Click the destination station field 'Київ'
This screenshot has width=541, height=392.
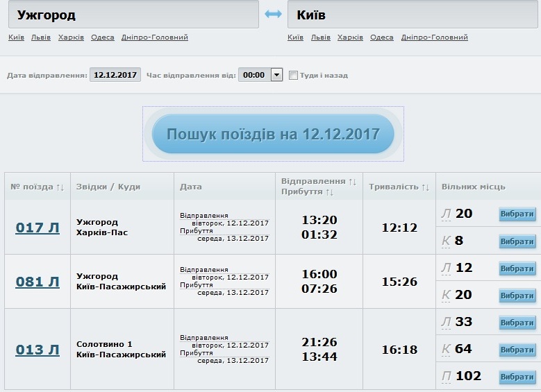click(413, 15)
